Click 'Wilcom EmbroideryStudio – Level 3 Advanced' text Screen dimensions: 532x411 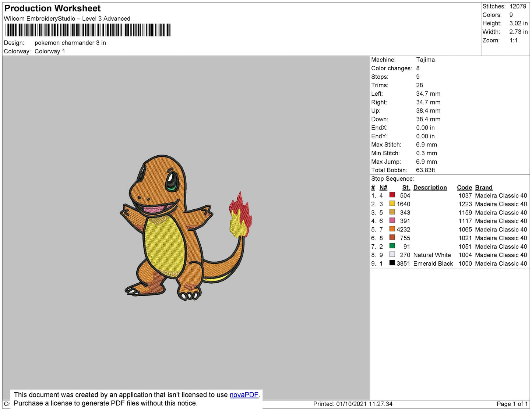(x=67, y=19)
